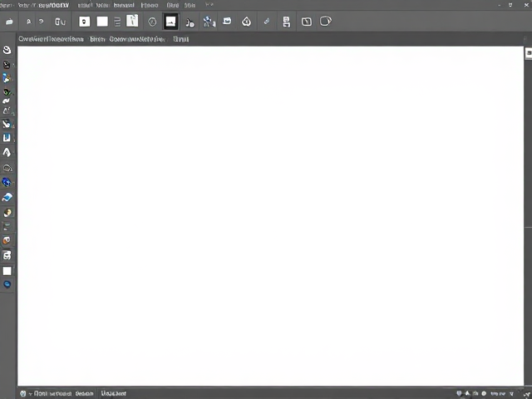Image resolution: width=532 pixels, height=399 pixels.
Task: Click the round circle outline toolbar icon
Action: [x=152, y=22]
